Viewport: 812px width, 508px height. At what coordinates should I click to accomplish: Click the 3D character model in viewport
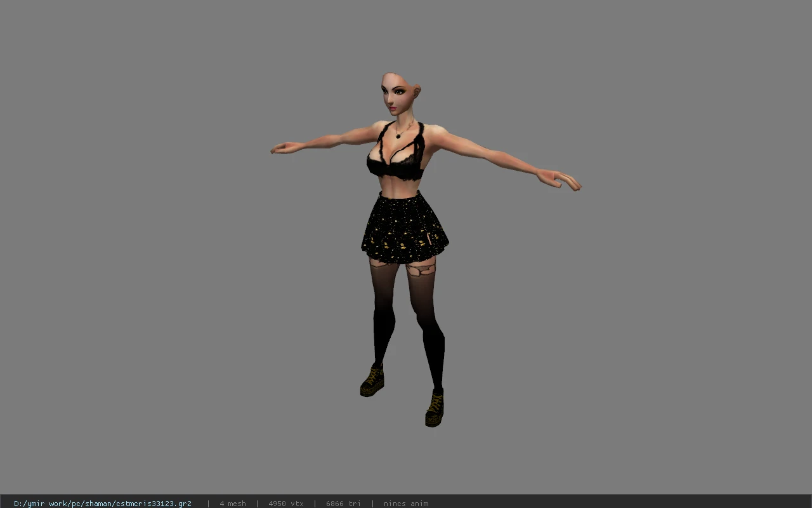pyautogui.click(x=425, y=249)
